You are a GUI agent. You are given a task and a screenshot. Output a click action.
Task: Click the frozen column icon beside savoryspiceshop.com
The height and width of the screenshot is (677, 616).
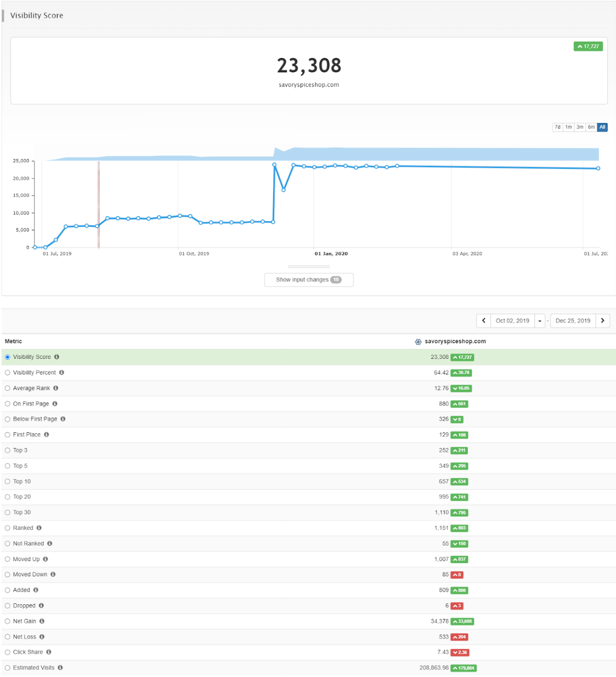[x=418, y=341]
